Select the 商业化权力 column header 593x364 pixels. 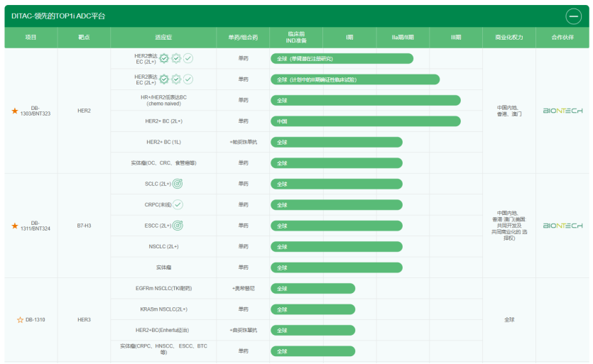(509, 37)
